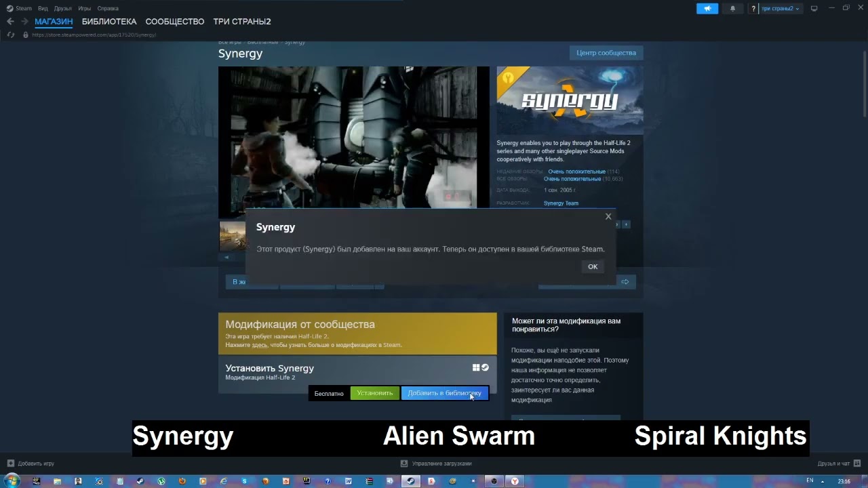This screenshot has width=868, height=488.
Task: Click the Synergy capsule header image
Action: coord(570,100)
